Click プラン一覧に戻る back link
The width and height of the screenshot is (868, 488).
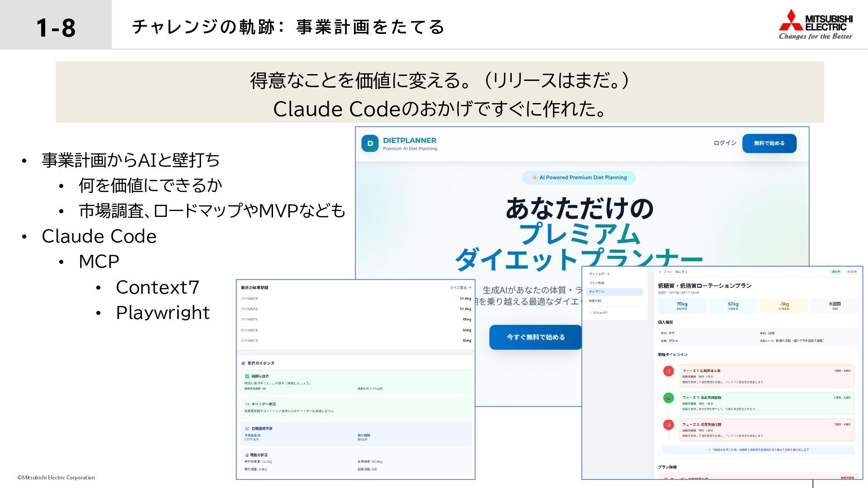point(675,272)
